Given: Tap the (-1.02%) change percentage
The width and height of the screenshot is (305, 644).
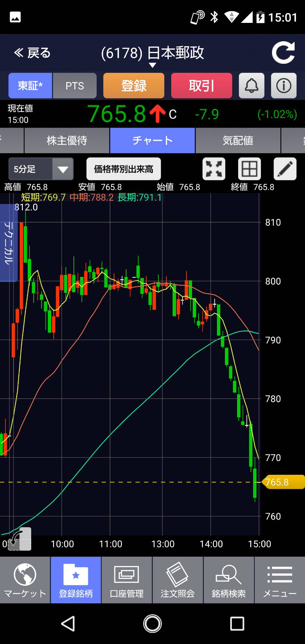Looking at the screenshot, I should (x=277, y=114).
